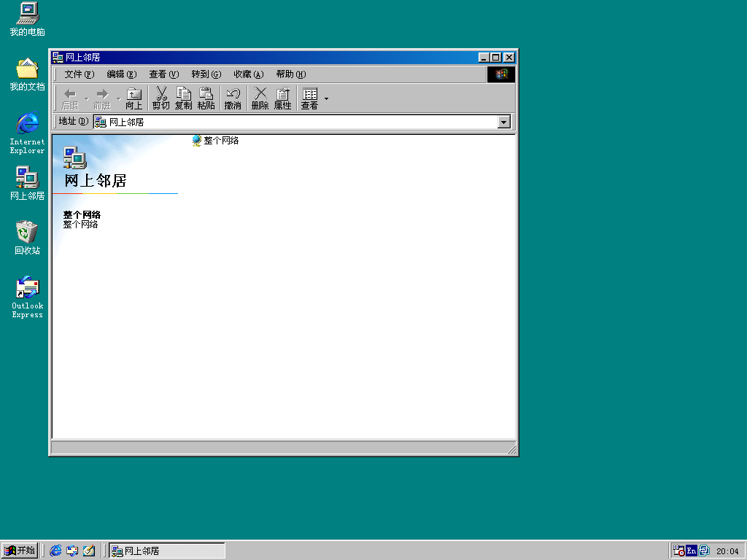The width and height of the screenshot is (747, 560).
Task: Click the task scheduler tray icon
Action: click(x=679, y=551)
